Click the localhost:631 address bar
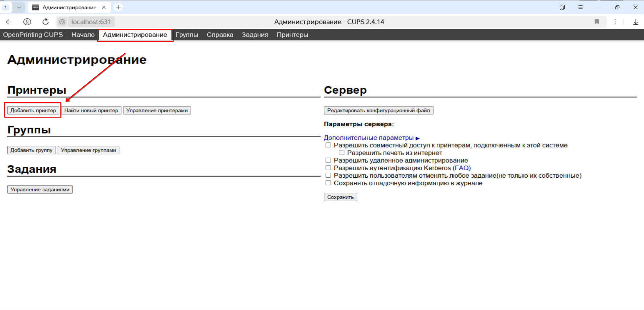 [x=91, y=22]
